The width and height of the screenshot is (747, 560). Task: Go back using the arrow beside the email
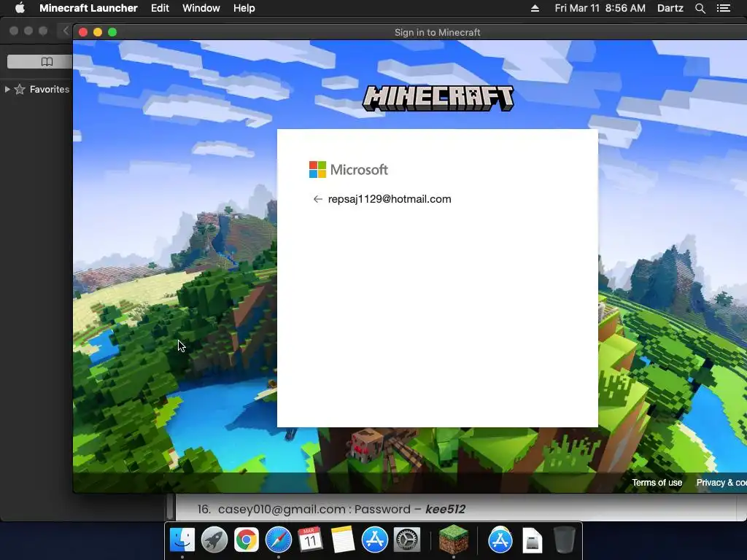[318, 199]
